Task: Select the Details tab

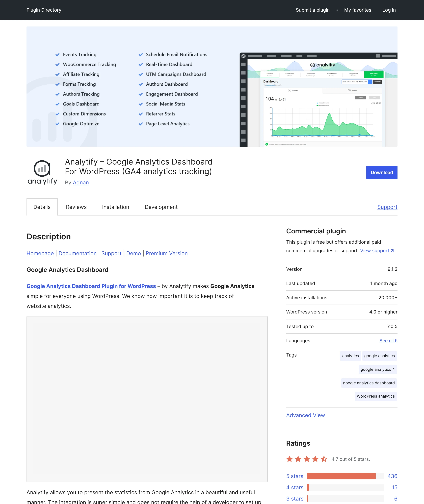Action: pos(42,207)
